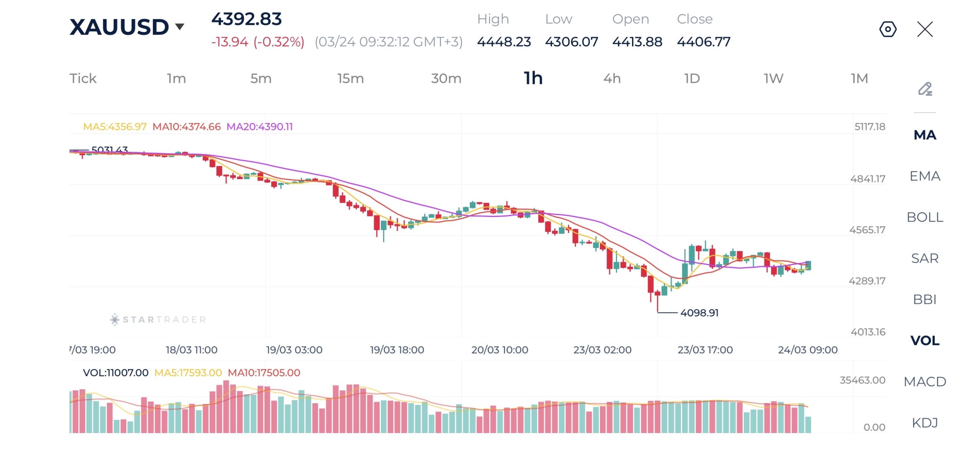980x451 pixels.
Task: Switch chart to 5m timeframe
Action: (261, 79)
